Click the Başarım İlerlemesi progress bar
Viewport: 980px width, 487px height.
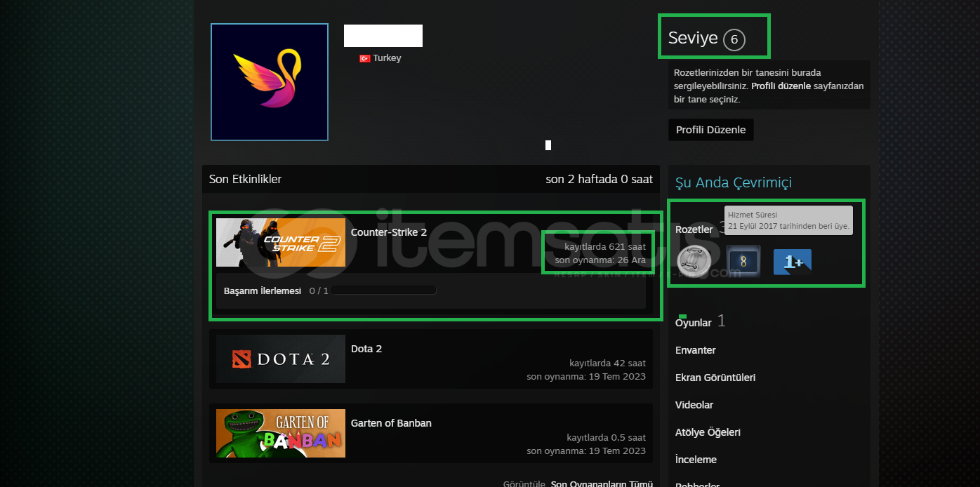[385, 290]
